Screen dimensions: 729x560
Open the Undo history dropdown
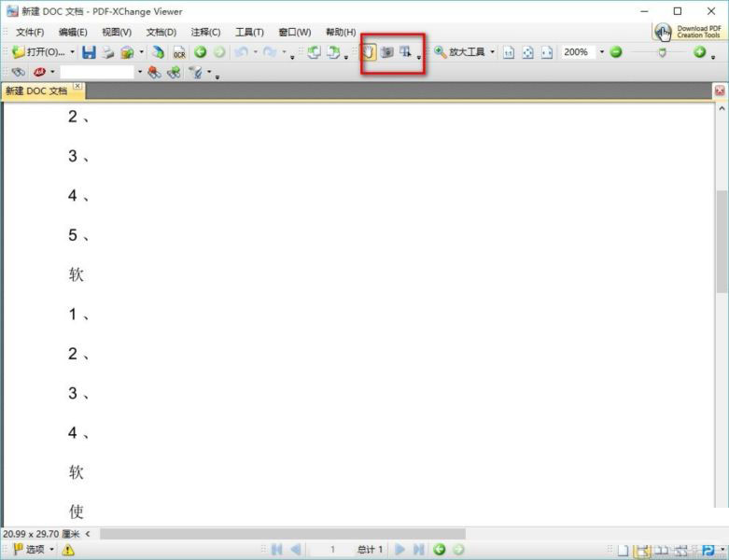255,52
